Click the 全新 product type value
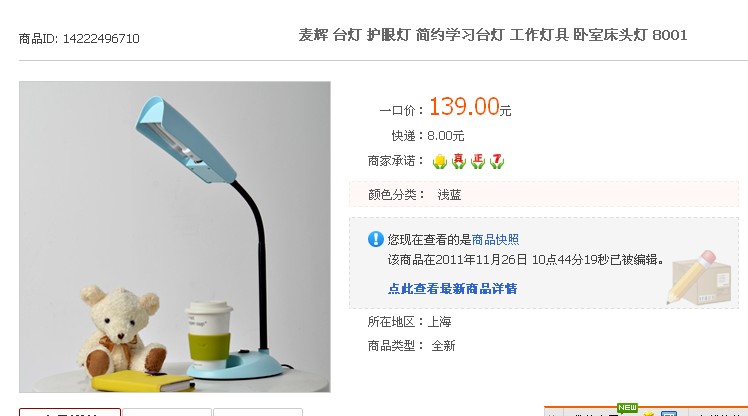This screenshot has width=748, height=416. click(443, 346)
